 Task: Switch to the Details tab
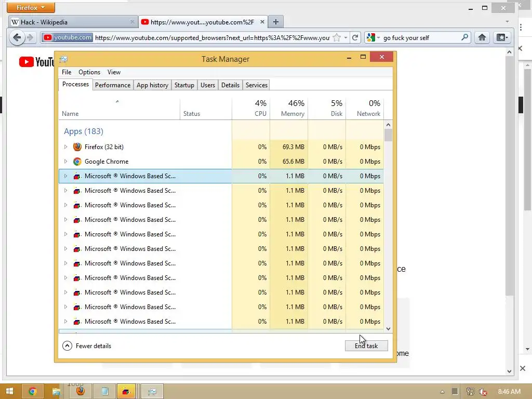point(230,85)
